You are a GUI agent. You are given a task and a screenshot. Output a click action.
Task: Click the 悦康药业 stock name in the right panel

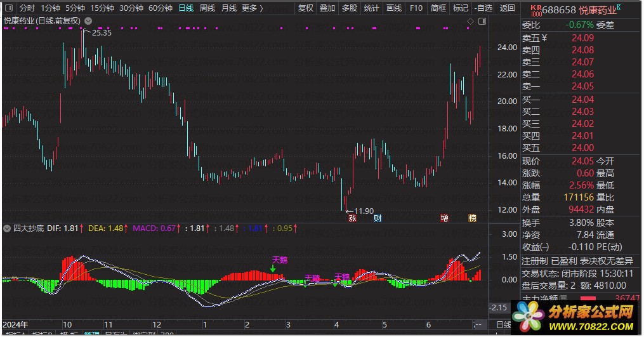tap(597, 11)
